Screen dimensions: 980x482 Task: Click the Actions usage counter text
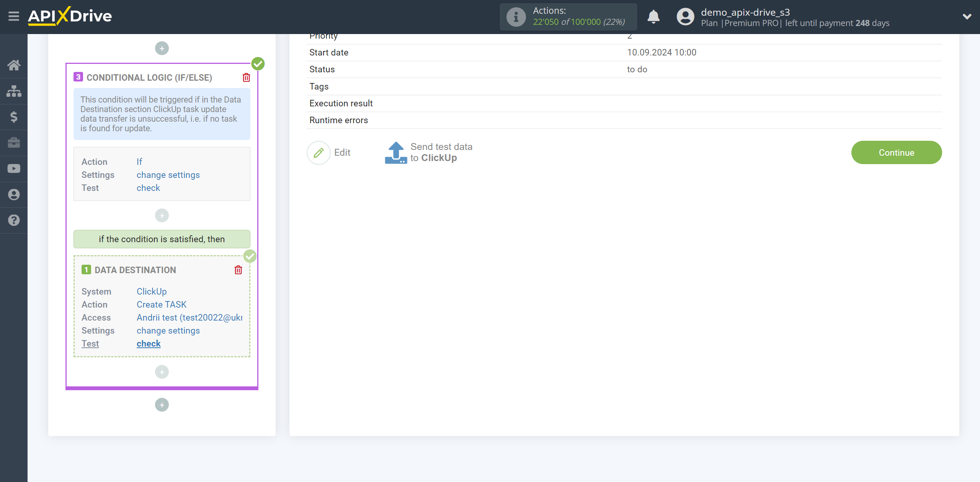tap(579, 22)
